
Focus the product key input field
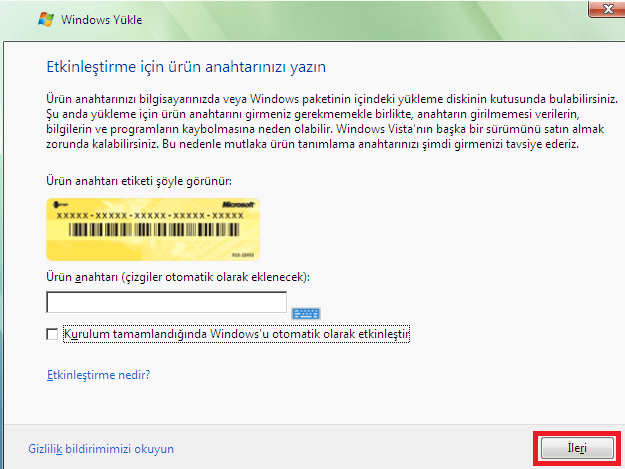click(166, 302)
